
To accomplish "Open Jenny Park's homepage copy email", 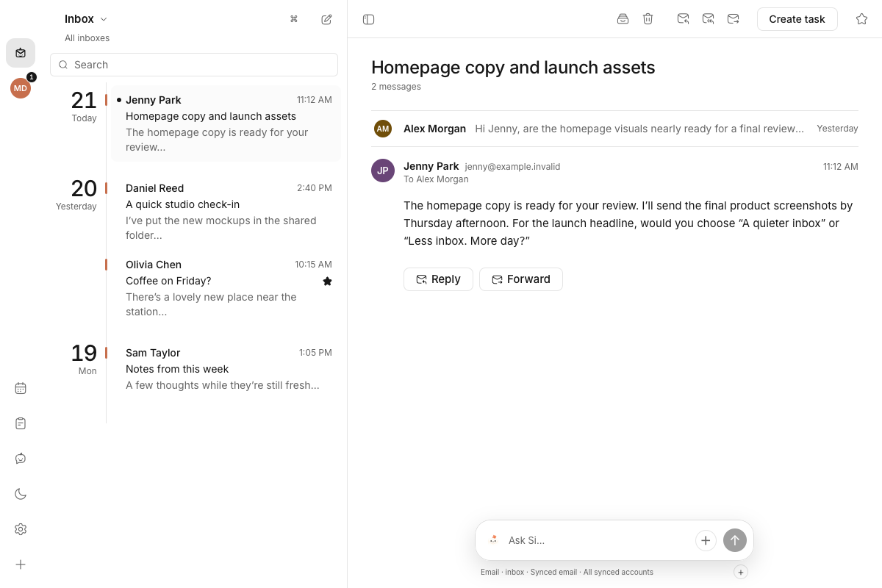I will click(226, 123).
